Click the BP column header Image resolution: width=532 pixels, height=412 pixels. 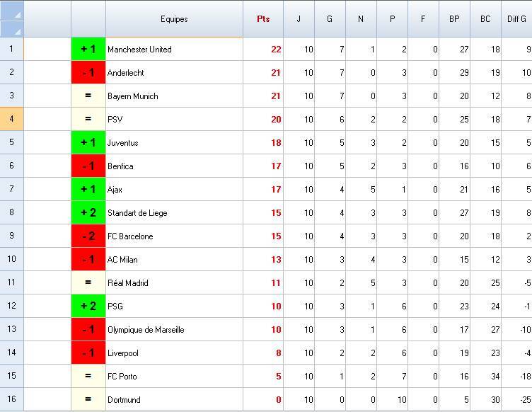(x=454, y=19)
